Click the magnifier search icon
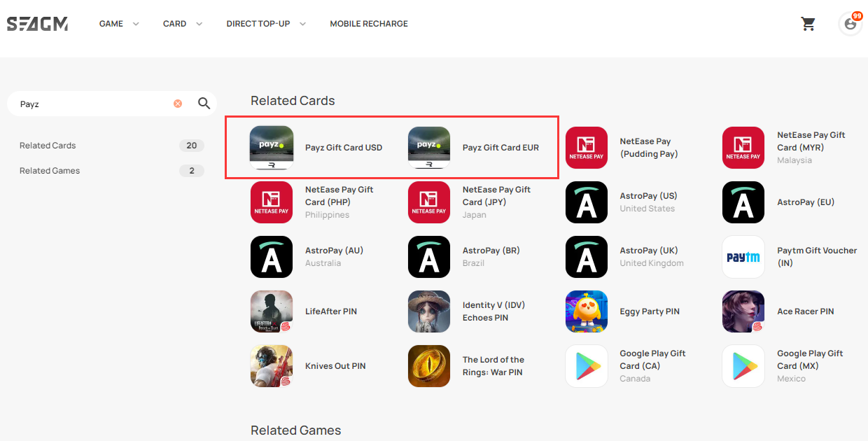The width and height of the screenshot is (868, 441). tap(204, 104)
